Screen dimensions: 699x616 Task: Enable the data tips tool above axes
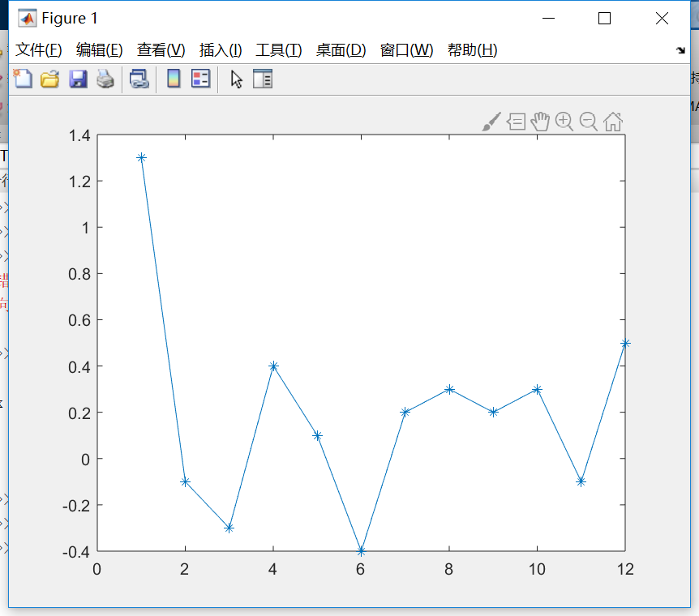point(516,122)
